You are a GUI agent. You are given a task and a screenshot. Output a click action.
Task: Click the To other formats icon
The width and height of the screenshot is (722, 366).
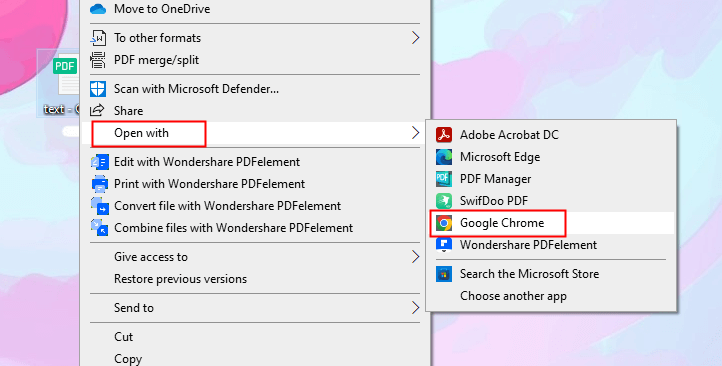pyautogui.click(x=98, y=38)
